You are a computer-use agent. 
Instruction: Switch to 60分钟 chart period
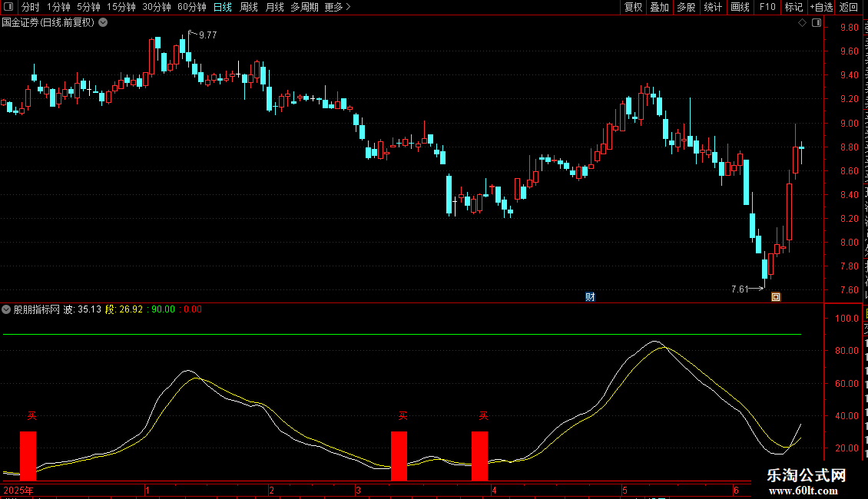(192, 7)
